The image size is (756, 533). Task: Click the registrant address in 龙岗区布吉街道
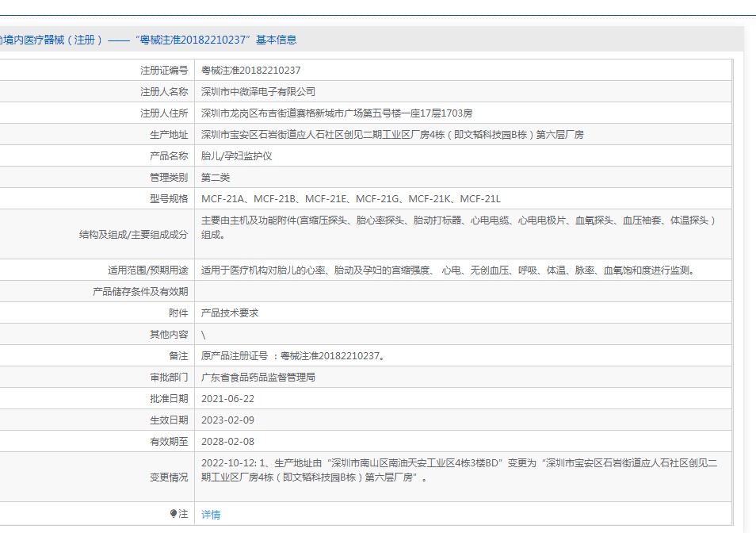coord(337,113)
